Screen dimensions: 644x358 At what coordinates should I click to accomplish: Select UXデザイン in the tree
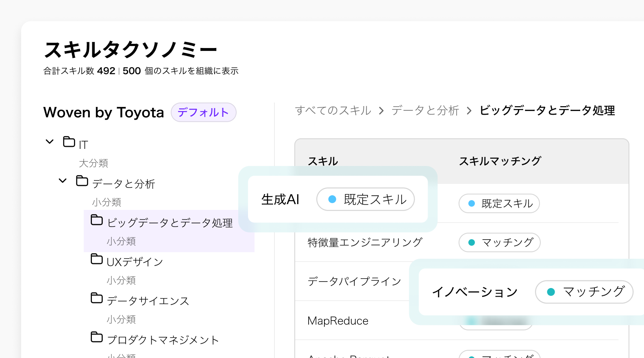coord(135,262)
